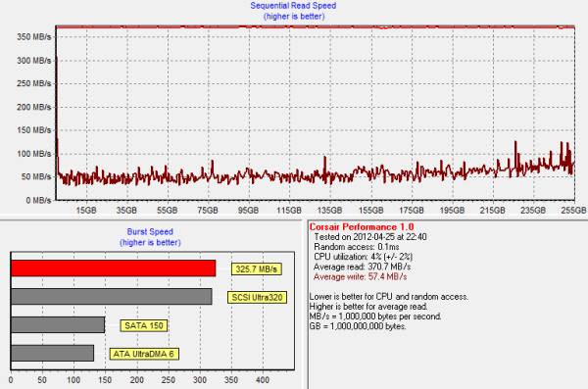
Task: Click the 35GB x-axis label
Action: [126, 211]
